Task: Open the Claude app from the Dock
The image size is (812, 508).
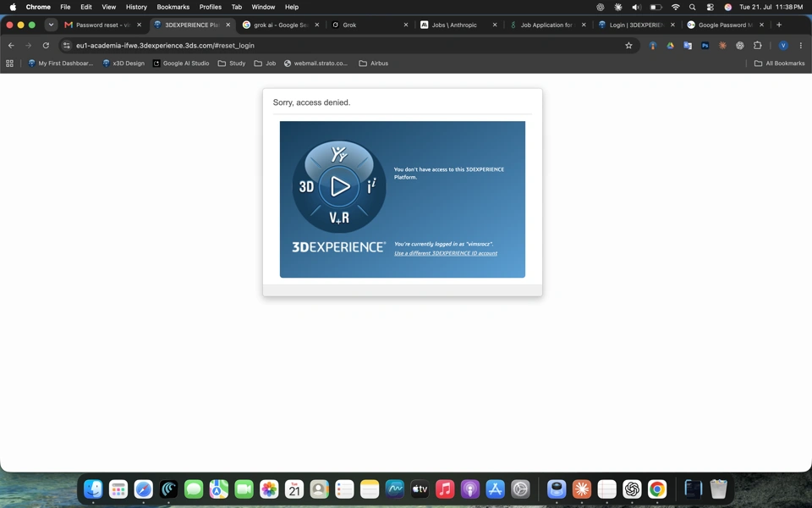Action: [582, 489]
